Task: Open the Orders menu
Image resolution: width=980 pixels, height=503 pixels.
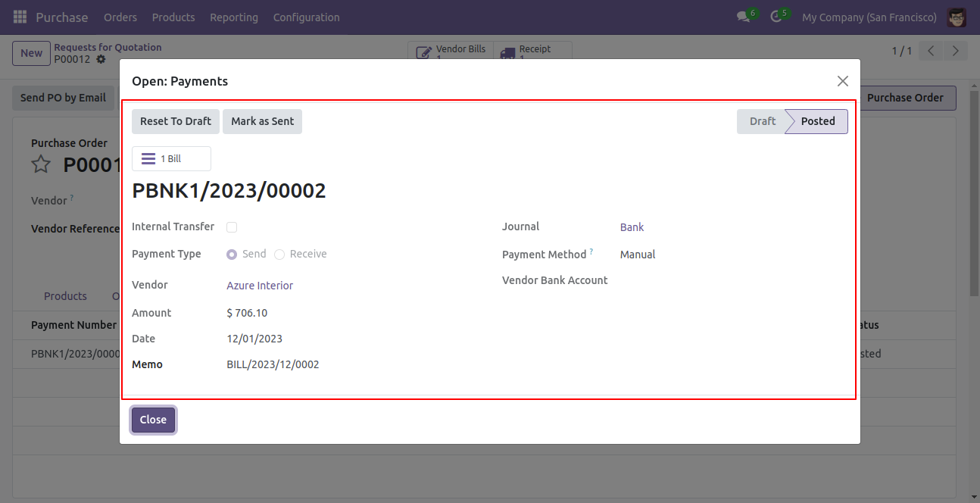Action: pyautogui.click(x=120, y=17)
